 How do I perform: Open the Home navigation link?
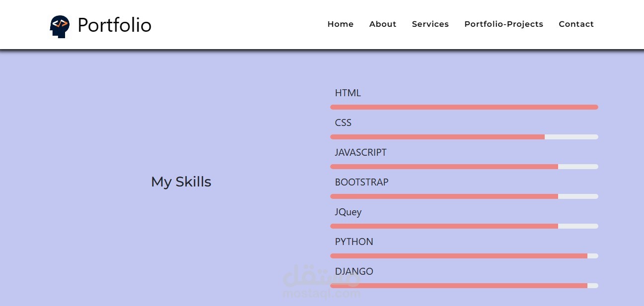tap(340, 24)
